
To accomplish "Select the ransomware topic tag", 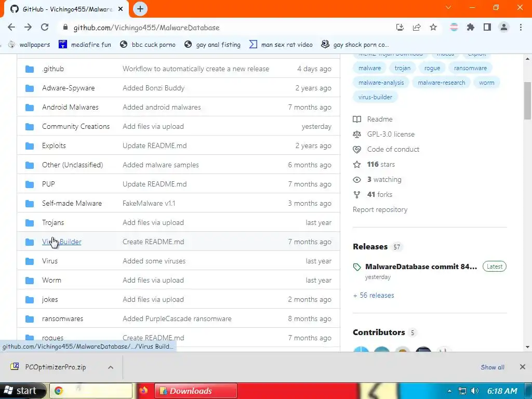I will [x=470, y=68].
